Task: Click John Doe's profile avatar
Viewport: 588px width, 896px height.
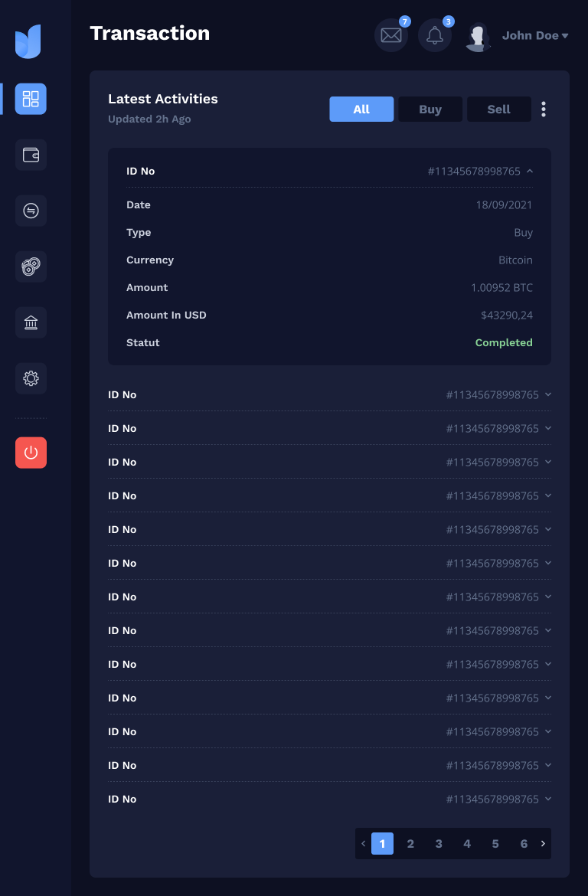Action: click(x=479, y=36)
